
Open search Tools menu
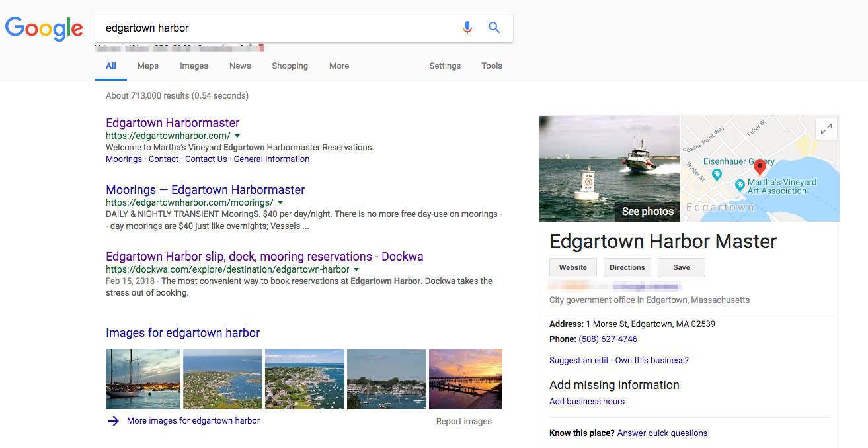(x=492, y=66)
